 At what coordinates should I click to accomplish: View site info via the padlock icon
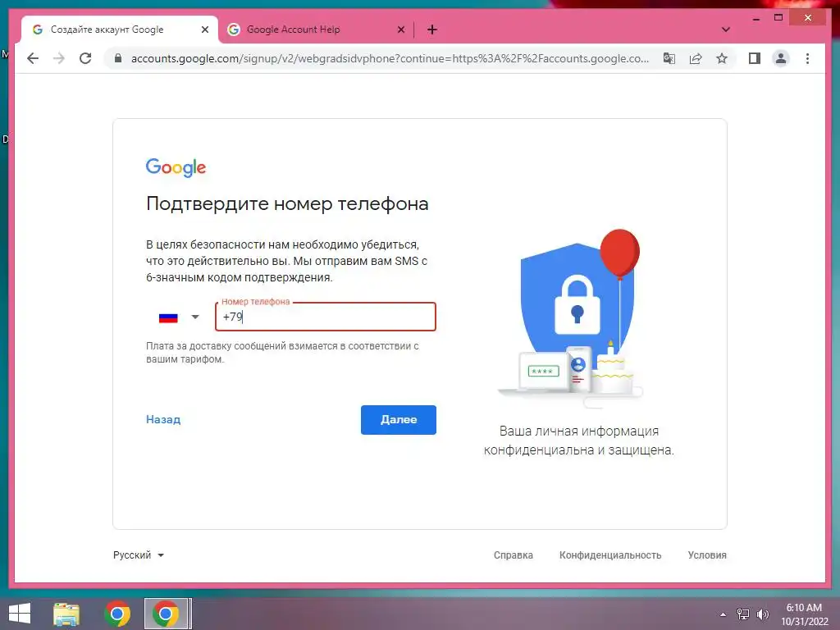pyautogui.click(x=118, y=58)
